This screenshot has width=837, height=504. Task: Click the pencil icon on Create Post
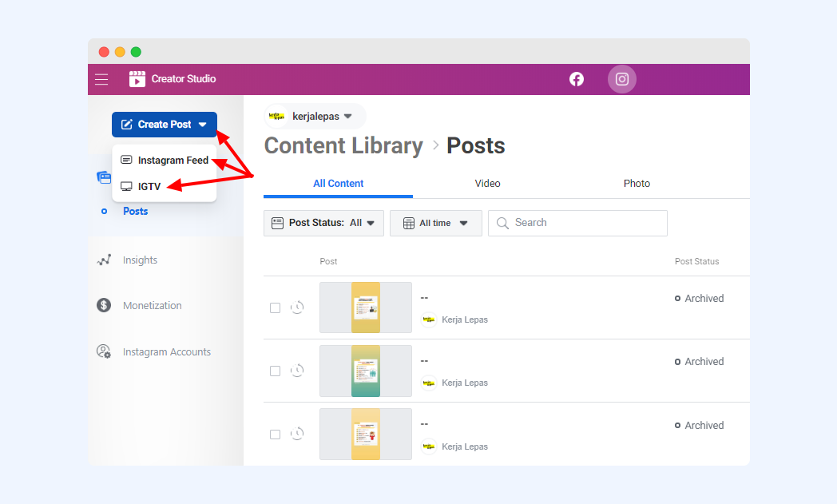(126, 125)
